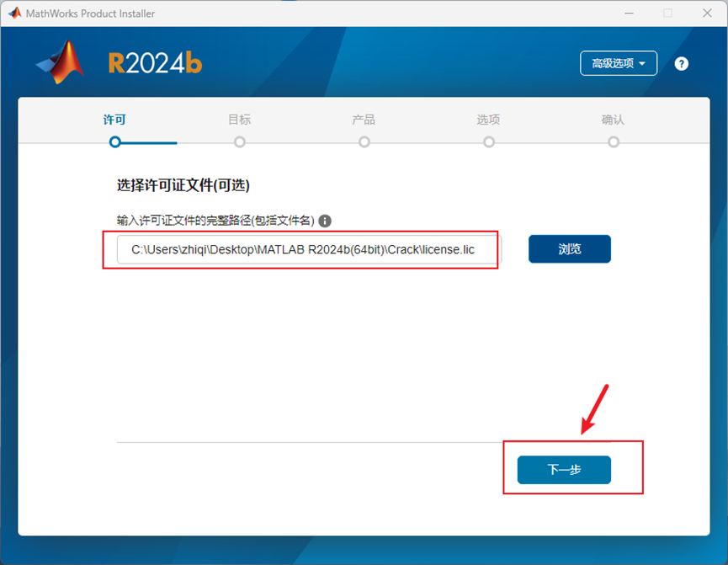The width and height of the screenshot is (728, 565).
Task: Click the 目标 progress step circle
Action: click(x=240, y=142)
